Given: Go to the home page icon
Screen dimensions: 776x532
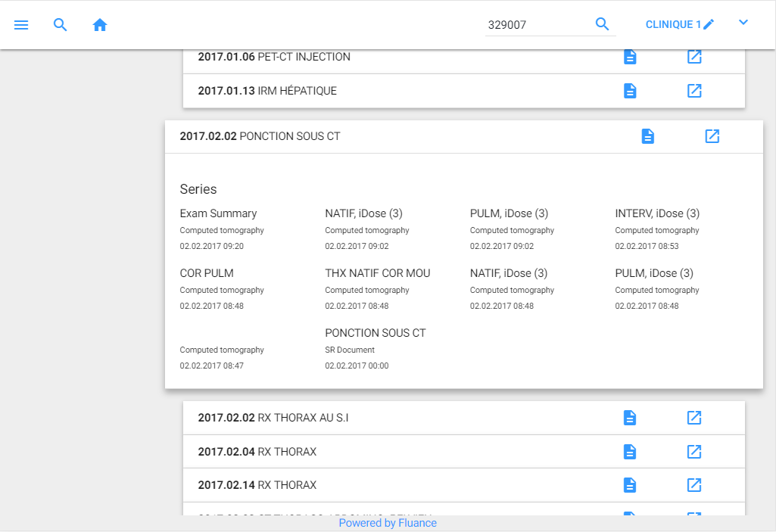Looking at the screenshot, I should 100,25.
